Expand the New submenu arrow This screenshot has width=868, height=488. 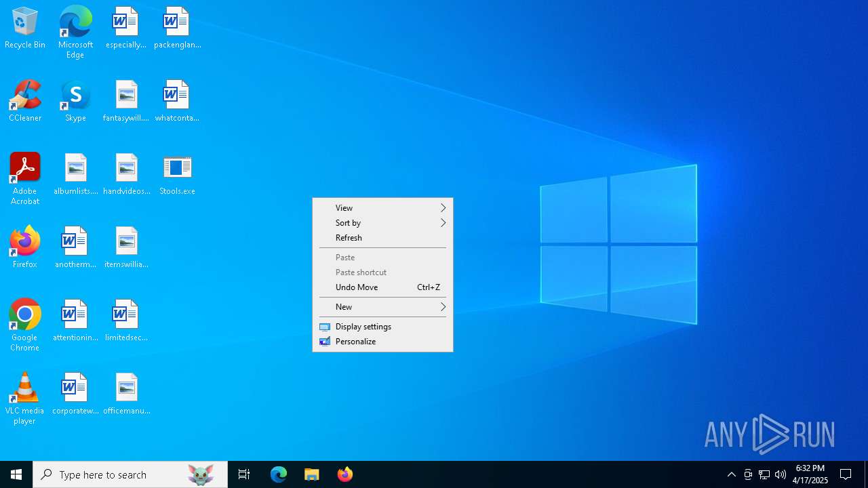pos(443,307)
